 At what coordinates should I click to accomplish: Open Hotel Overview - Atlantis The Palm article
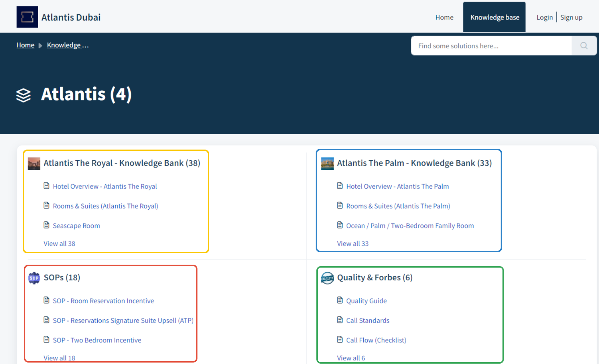tap(397, 186)
